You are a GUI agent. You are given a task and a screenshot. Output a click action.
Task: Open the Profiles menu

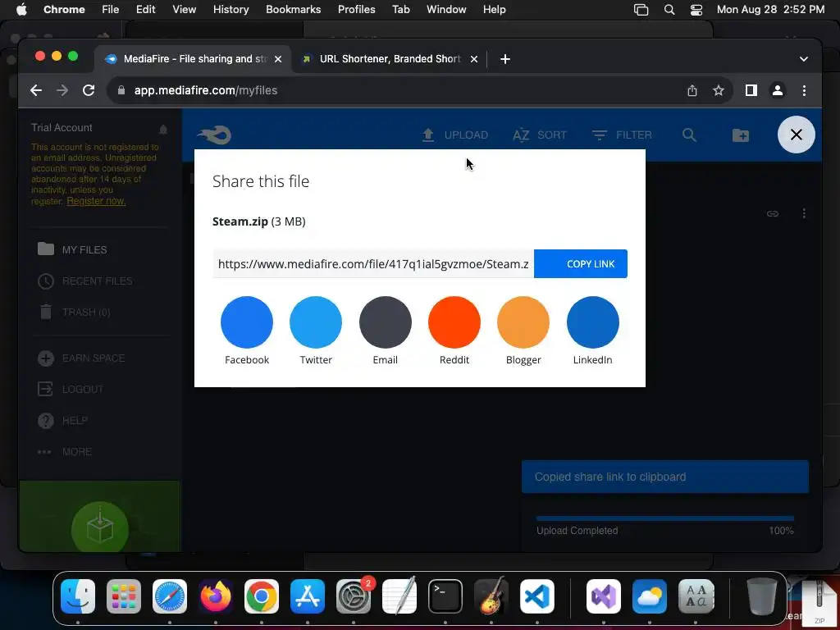tap(356, 10)
